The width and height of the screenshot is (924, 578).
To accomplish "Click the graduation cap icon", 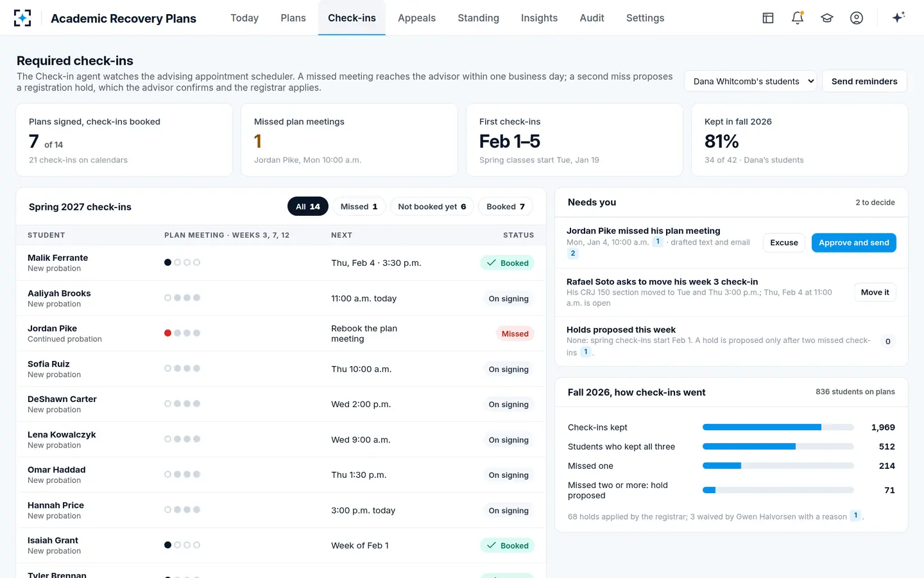I will coord(827,18).
